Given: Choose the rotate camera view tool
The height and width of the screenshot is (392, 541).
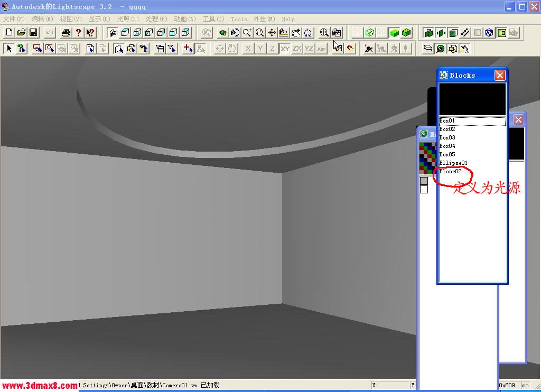Looking at the screenshot, I should [x=235, y=32].
